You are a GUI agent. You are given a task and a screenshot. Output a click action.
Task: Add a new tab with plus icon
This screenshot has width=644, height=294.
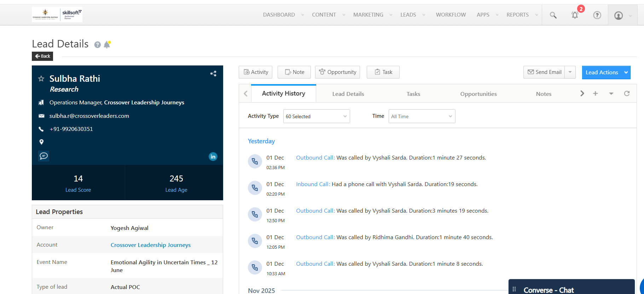pyautogui.click(x=596, y=93)
